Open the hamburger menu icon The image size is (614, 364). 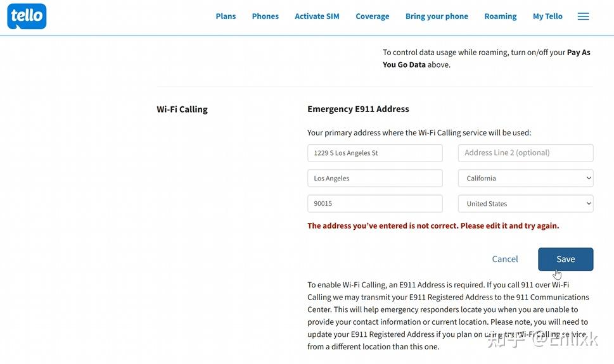[583, 16]
